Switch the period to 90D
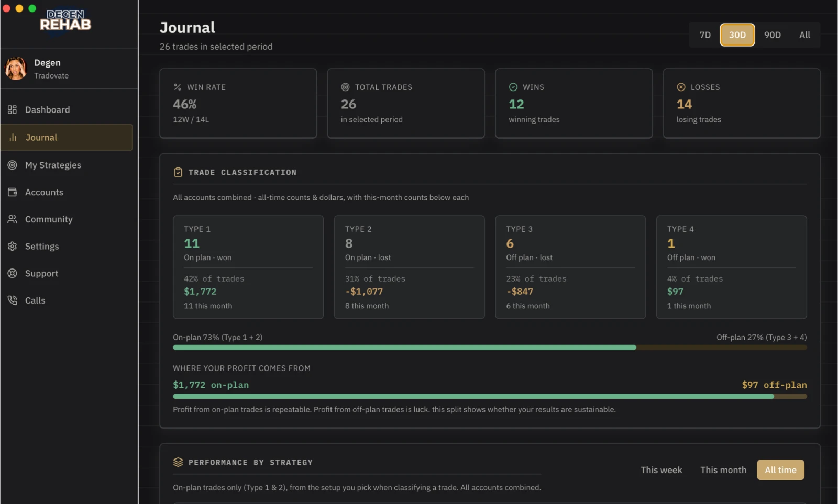This screenshot has height=504, width=838. tap(772, 35)
